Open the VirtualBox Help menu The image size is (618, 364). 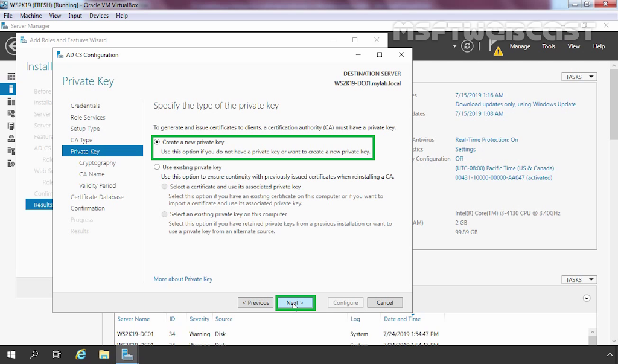122,15
